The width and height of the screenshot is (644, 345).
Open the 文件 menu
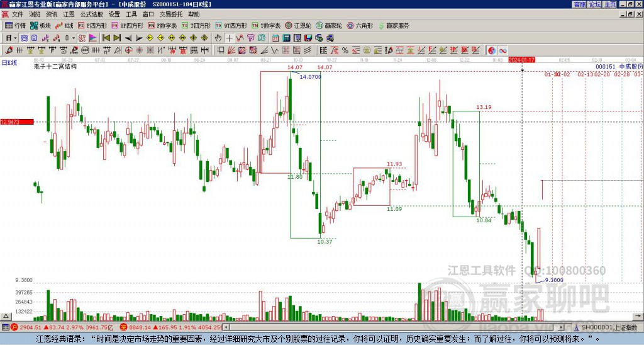(x=18, y=14)
